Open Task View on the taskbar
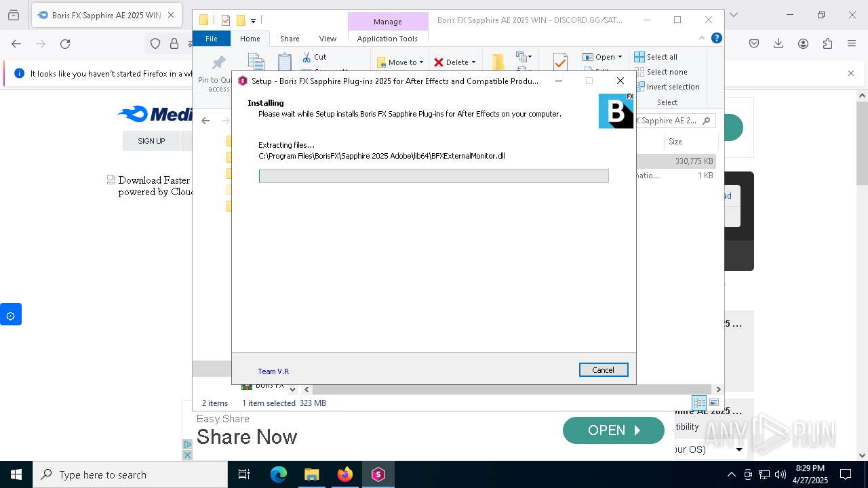 [244, 474]
